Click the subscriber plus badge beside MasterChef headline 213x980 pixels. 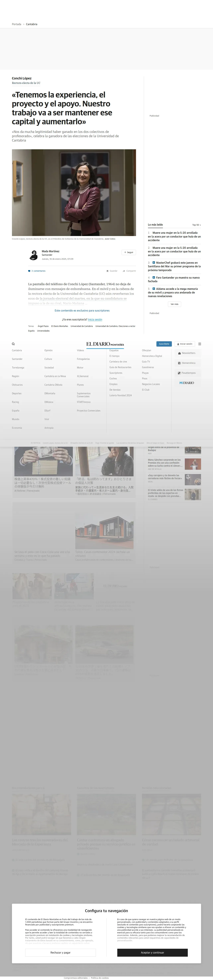(x=154, y=263)
